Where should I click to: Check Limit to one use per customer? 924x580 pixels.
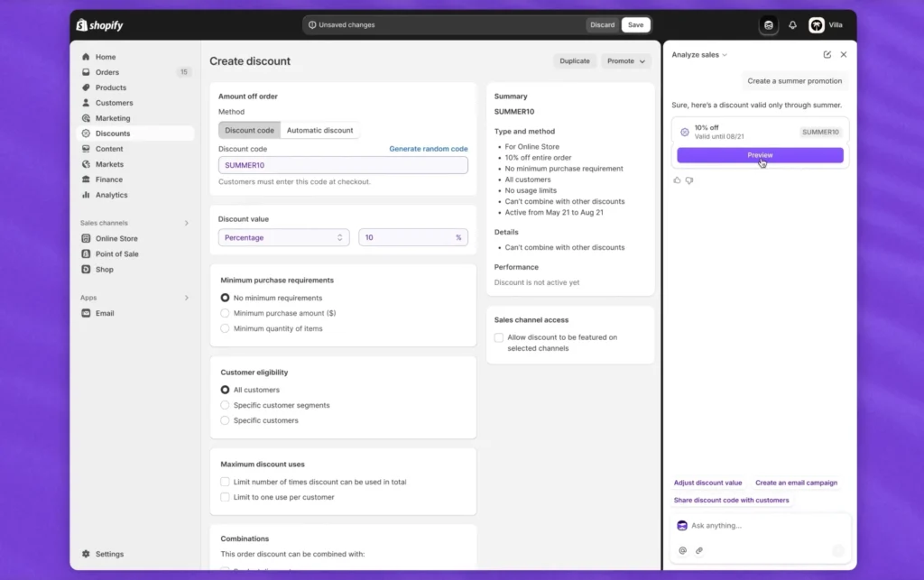click(x=225, y=497)
